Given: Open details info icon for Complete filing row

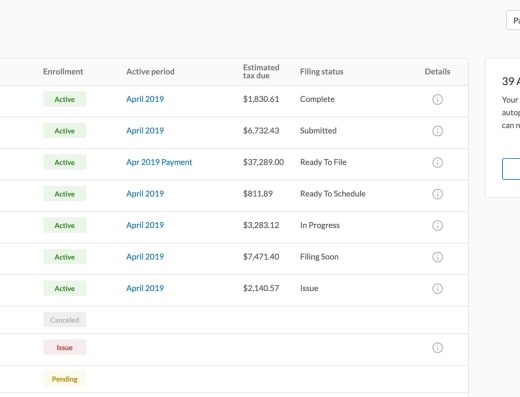Looking at the screenshot, I should point(437,99).
